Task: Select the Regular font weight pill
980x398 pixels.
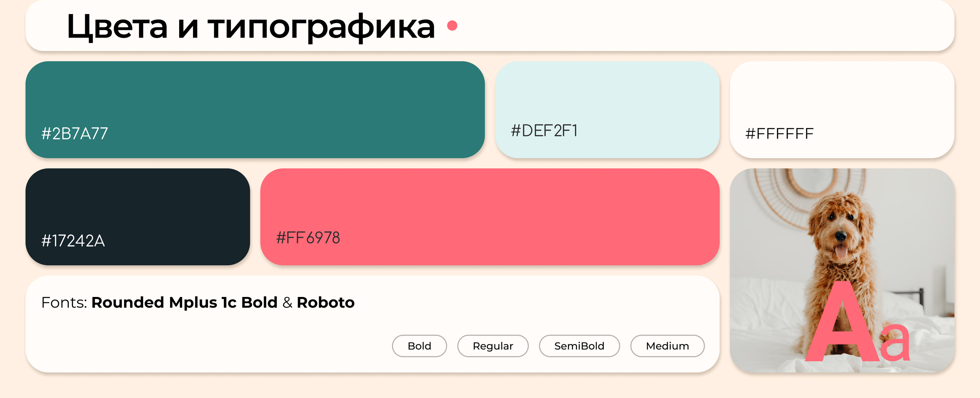Action: pos(493,346)
